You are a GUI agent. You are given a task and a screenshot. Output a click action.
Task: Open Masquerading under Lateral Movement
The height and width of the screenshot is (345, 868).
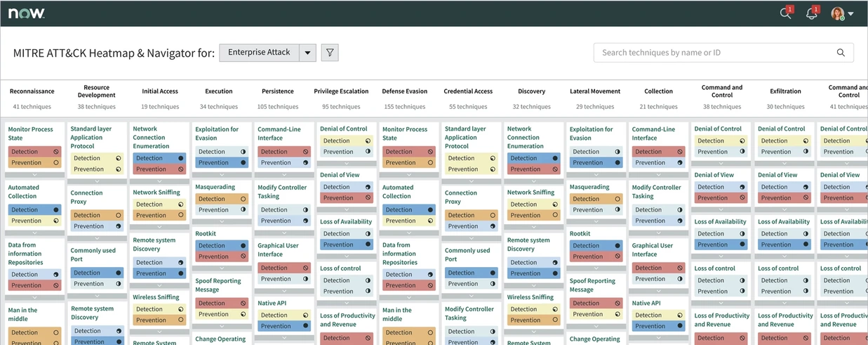(589, 188)
